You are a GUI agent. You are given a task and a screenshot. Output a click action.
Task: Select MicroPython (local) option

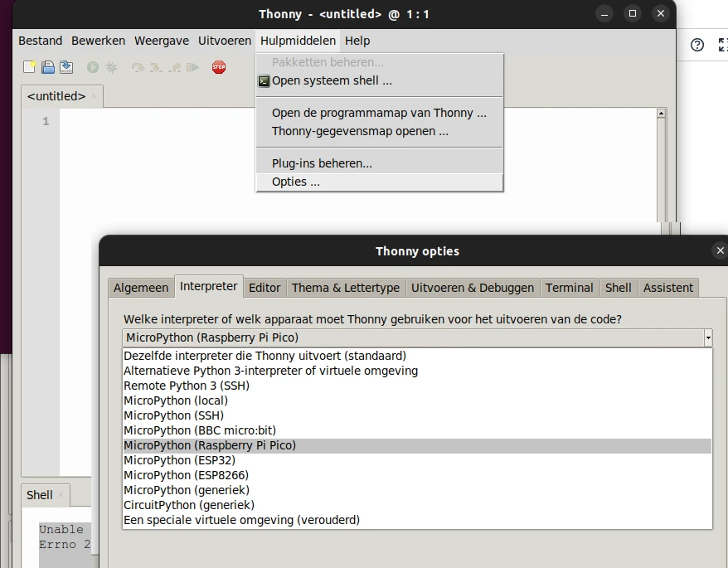click(x=417, y=401)
